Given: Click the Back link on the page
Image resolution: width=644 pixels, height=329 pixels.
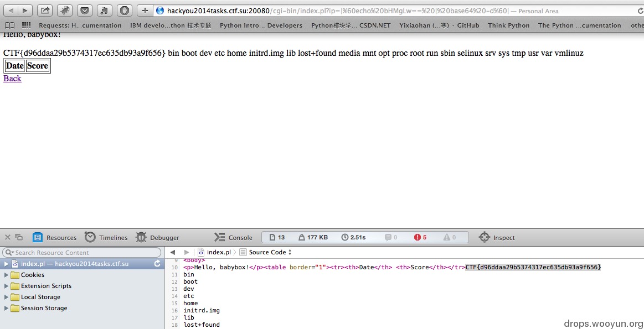Looking at the screenshot, I should pos(12,79).
